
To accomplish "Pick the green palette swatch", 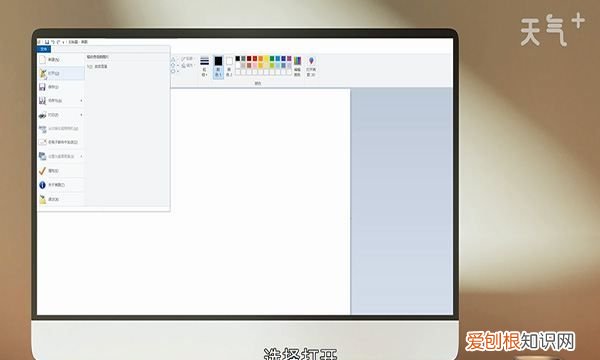I will pos(272,59).
